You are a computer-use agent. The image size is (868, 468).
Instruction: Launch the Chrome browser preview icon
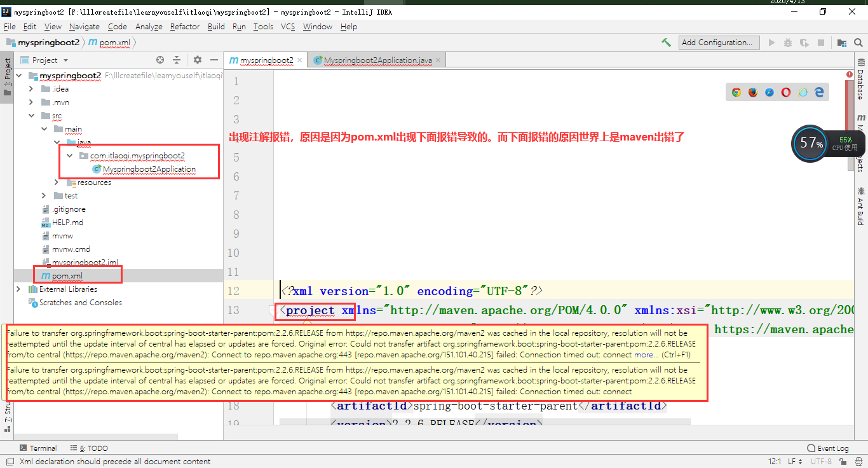click(735, 92)
